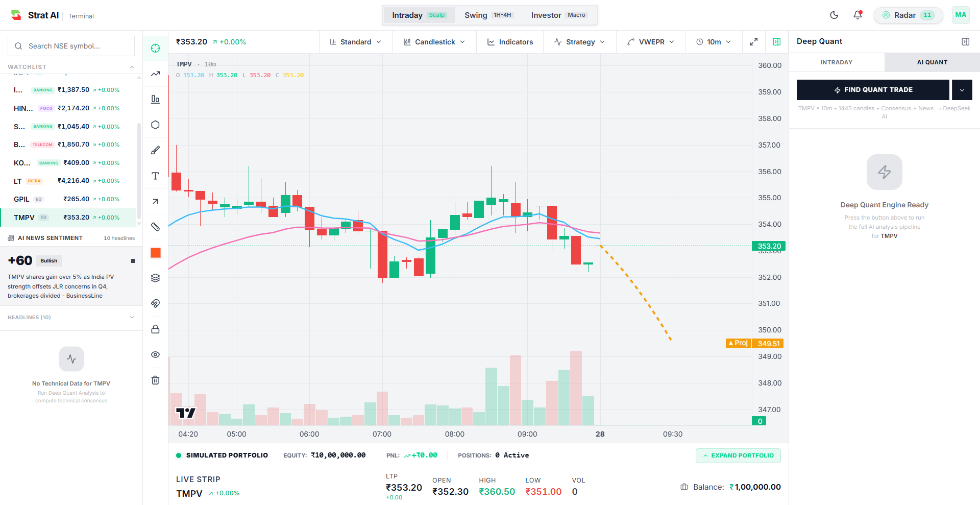Select the crosshair cursor tool
The image size is (980, 505).
click(156, 49)
